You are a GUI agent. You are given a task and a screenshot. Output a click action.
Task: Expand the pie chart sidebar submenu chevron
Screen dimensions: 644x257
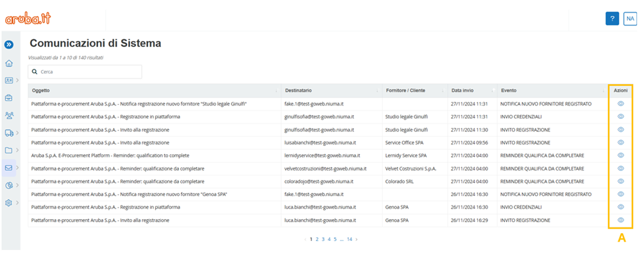(17, 186)
